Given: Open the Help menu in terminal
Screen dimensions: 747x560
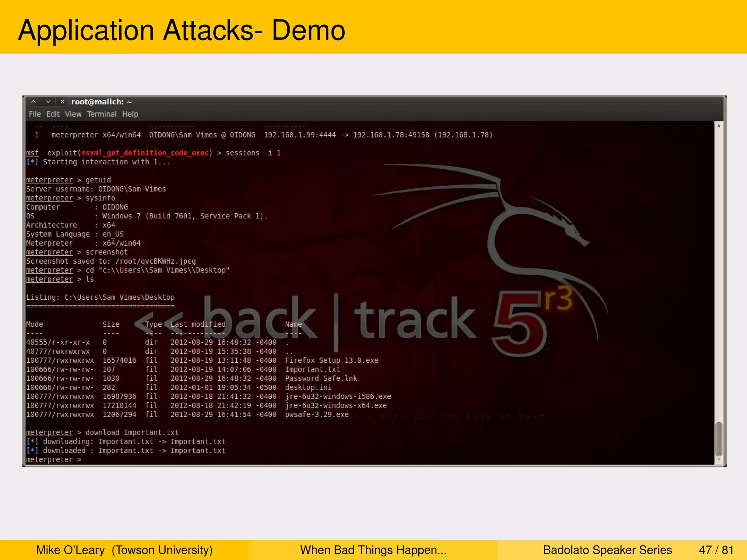Looking at the screenshot, I should [130, 114].
